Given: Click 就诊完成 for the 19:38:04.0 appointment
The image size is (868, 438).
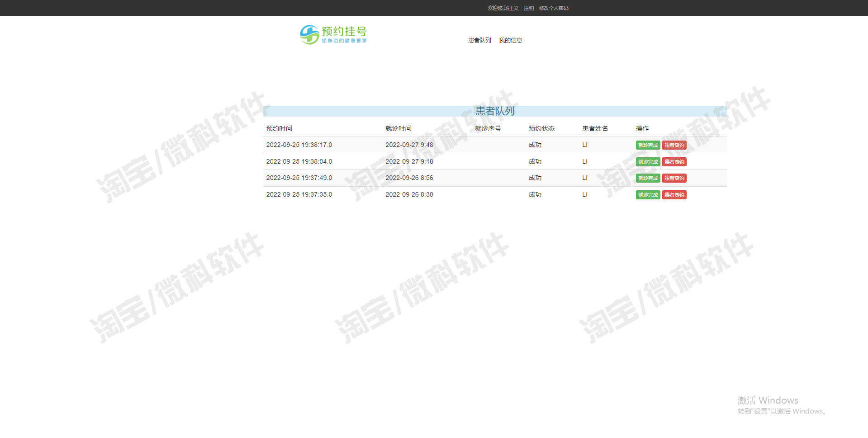Looking at the screenshot, I should coord(648,162).
